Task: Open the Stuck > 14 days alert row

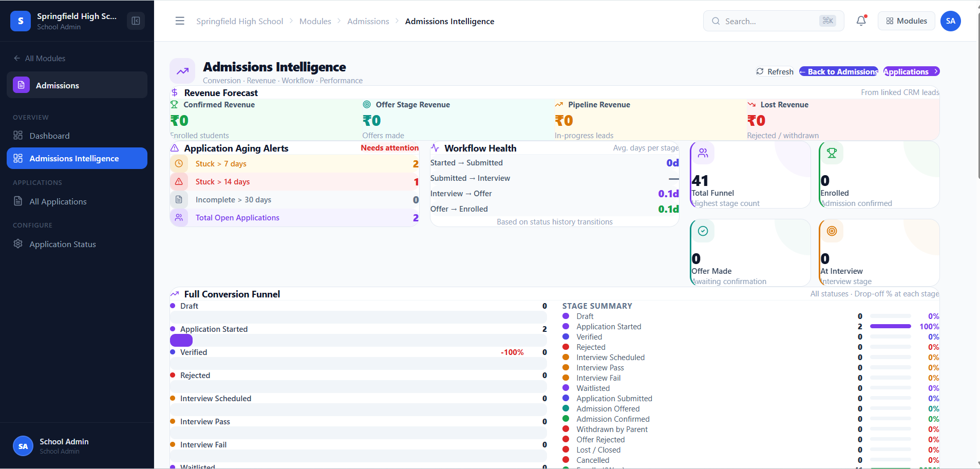Action: pos(294,181)
